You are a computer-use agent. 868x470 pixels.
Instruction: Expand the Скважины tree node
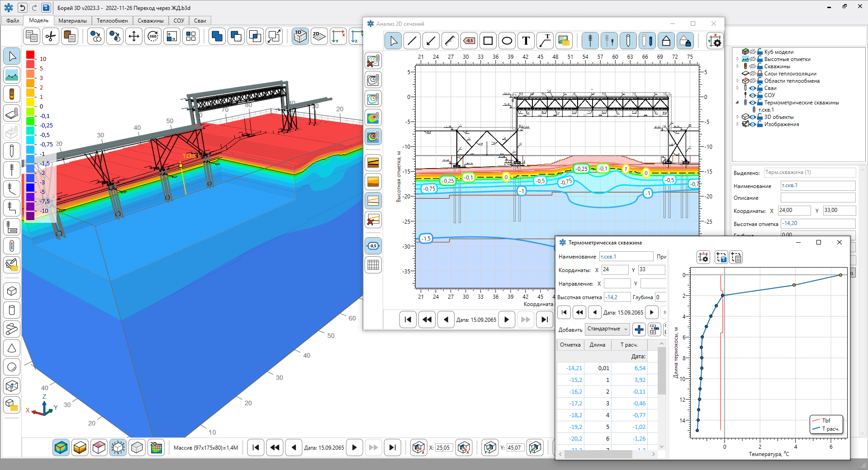pos(737,66)
